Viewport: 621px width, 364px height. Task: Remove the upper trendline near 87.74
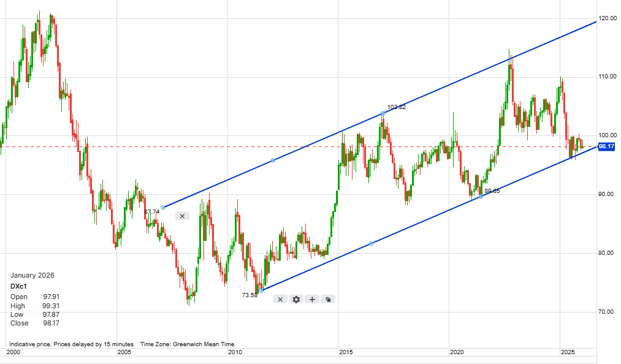tap(182, 216)
